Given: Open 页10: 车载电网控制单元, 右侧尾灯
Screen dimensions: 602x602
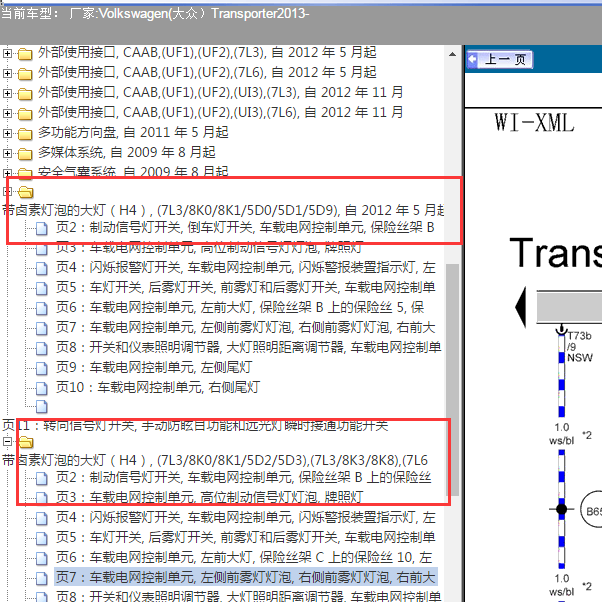Looking at the screenshot, I should 158,387.
